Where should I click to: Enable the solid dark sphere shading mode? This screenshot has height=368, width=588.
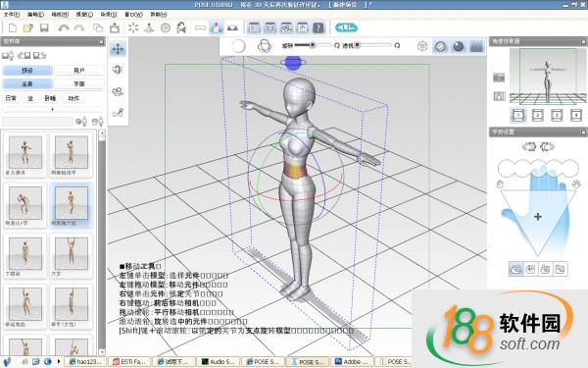(x=459, y=46)
